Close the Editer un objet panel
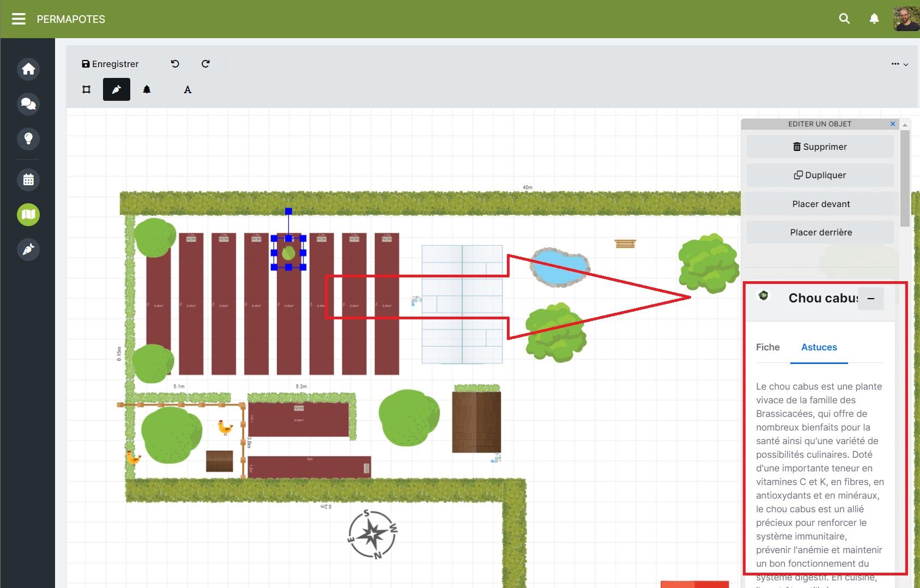This screenshot has height=588, width=920. 893,124
